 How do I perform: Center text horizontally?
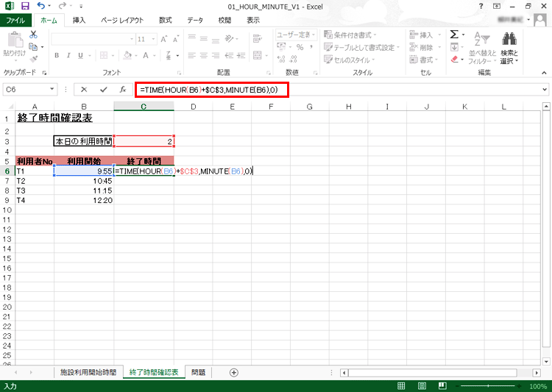pyautogui.click(x=204, y=56)
